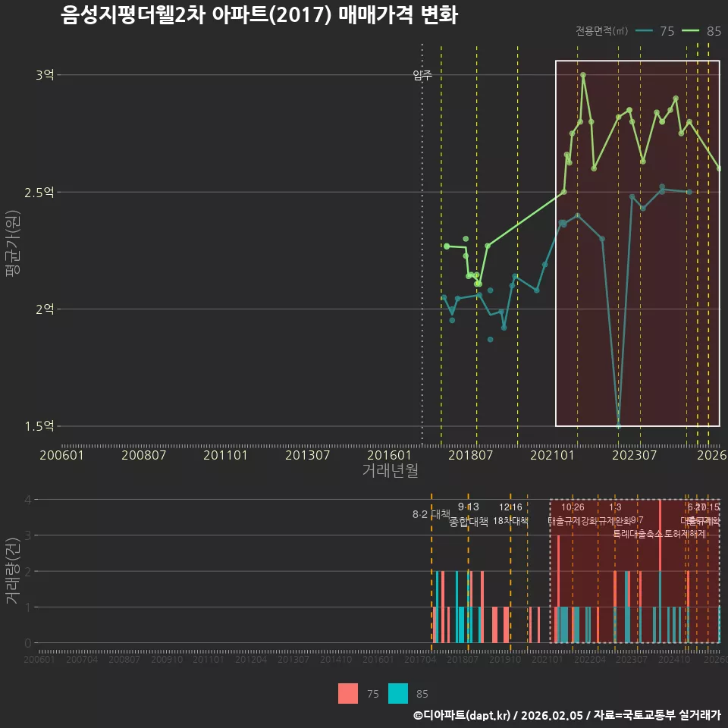Click '201101' on the price chart x-axis
Image resolution: width=728 pixels, height=728 pixels.
tap(225, 455)
